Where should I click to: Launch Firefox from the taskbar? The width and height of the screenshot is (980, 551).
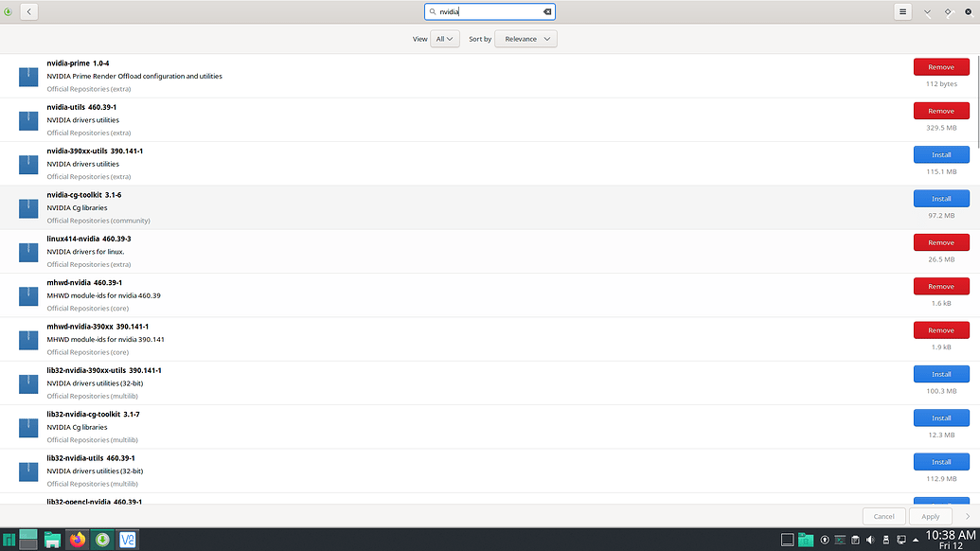(x=78, y=540)
